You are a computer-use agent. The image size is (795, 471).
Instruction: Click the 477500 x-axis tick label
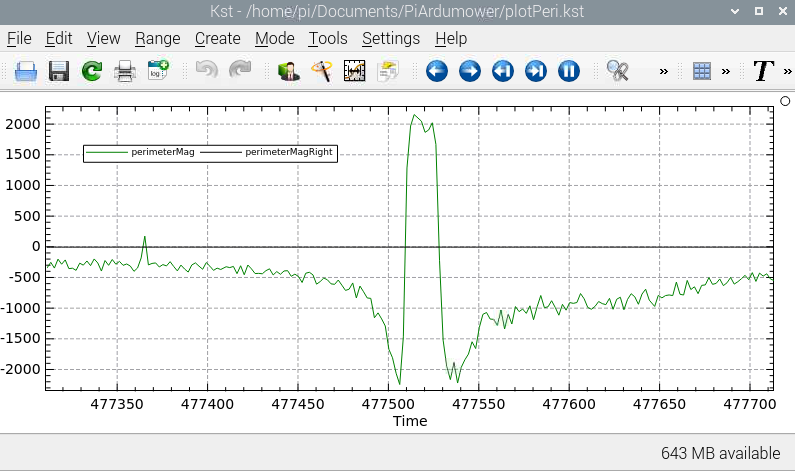(x=388, y=404)
